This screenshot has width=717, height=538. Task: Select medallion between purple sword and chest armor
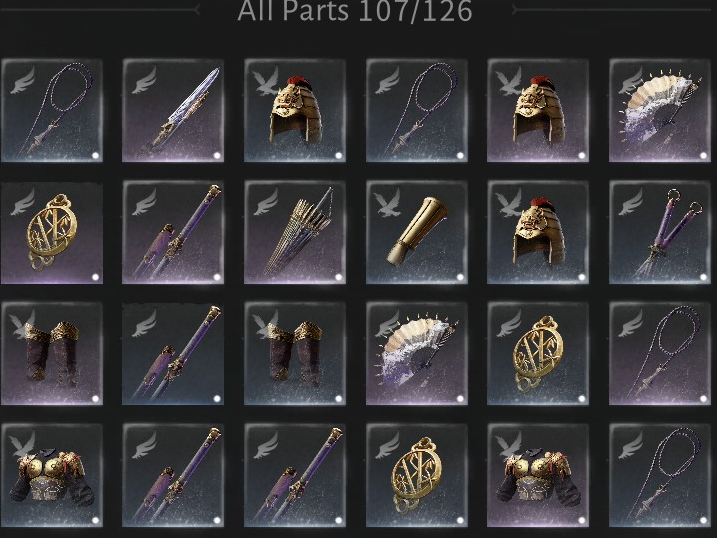pos(417,475)
